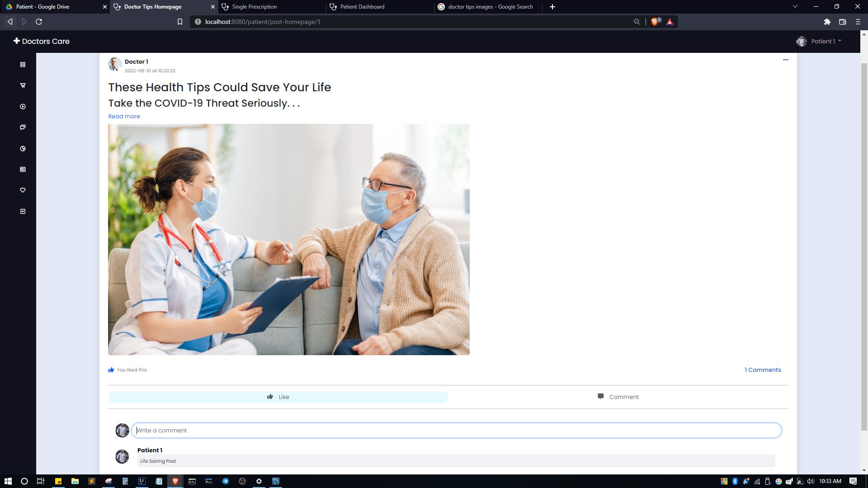This screenshot has height=488, width=868.
Task: Click the Read more link
Action: (x=124, y=116)
